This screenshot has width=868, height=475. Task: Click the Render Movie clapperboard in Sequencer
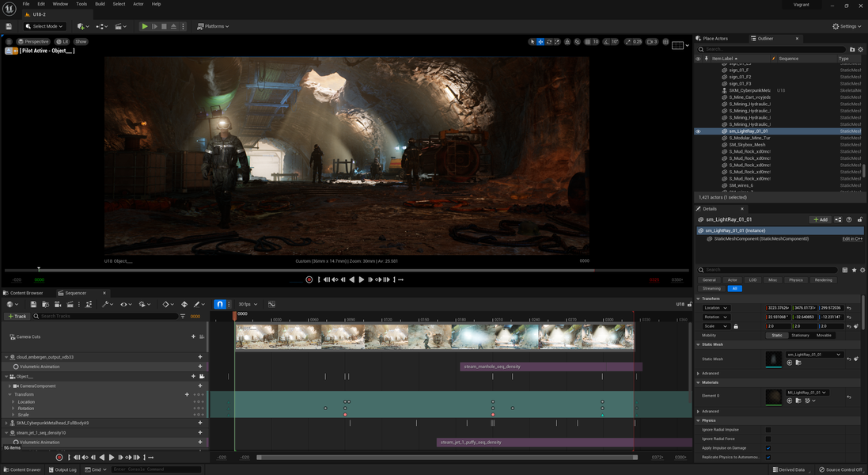click(x=70, y=304)
